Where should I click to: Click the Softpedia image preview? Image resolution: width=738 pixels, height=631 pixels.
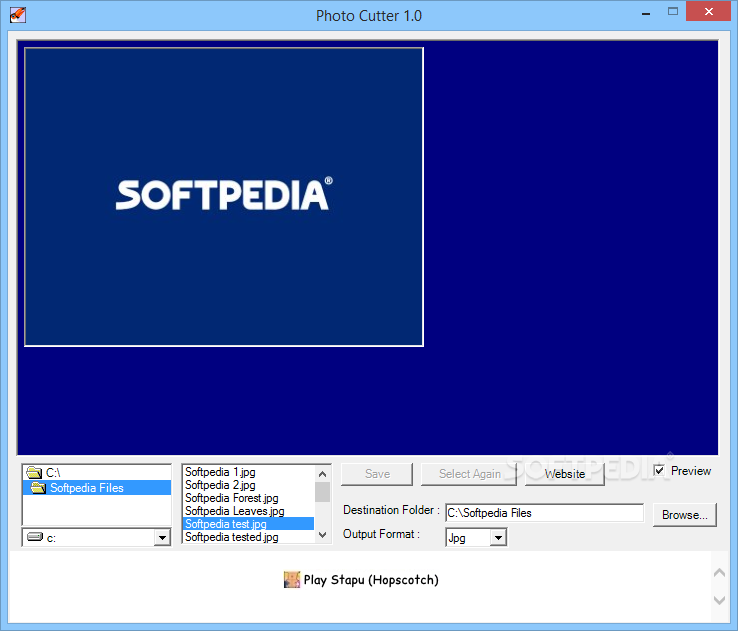click(224, 197)
